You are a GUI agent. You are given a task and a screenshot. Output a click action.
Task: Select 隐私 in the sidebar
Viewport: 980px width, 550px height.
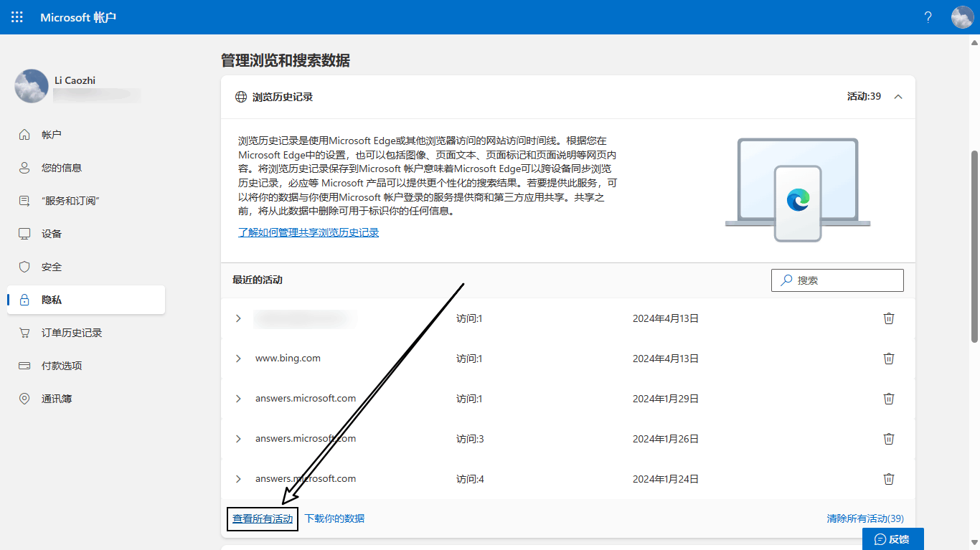(x=86, y=300)
